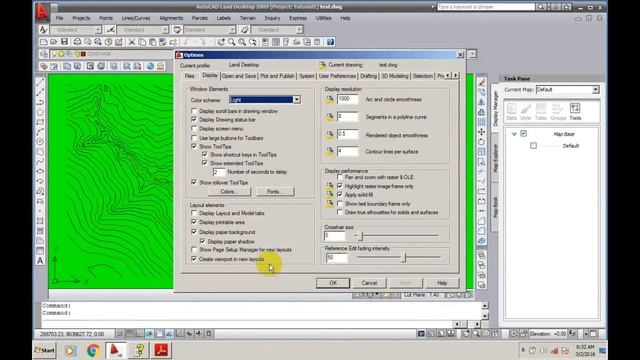Select the Multiline Text A tool
The image size is (640, 360).
[40, 261]
